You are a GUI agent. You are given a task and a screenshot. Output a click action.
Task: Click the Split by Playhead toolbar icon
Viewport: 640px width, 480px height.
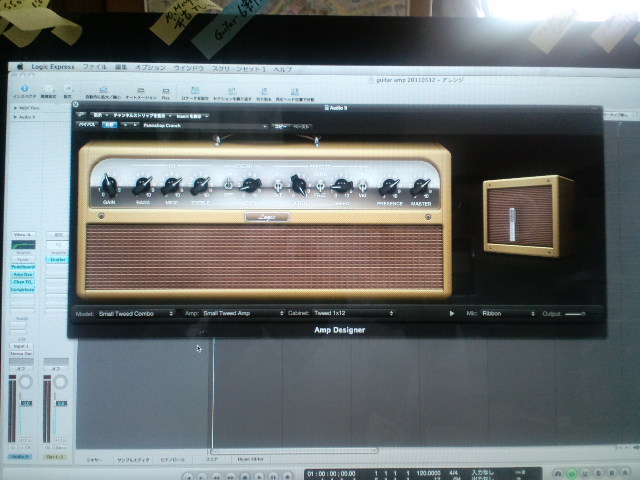click(295, 95)
